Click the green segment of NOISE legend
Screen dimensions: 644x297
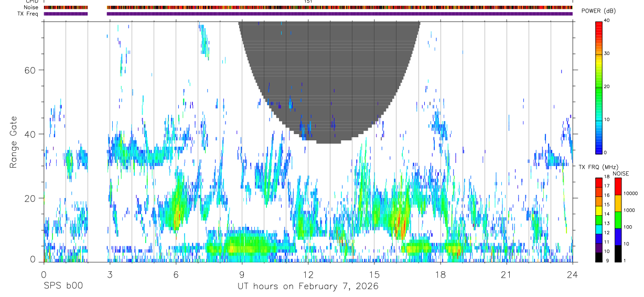(618, 220)
